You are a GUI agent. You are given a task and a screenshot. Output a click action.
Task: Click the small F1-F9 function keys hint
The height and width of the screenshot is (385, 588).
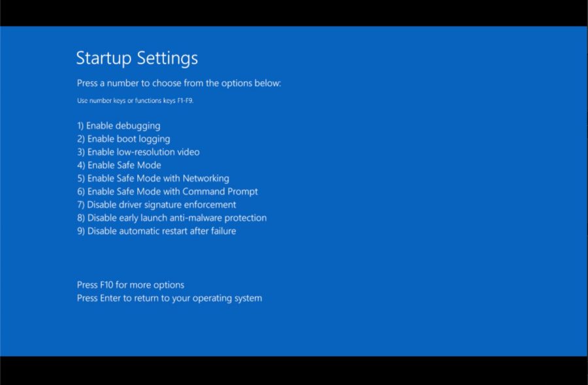(135, 101)
